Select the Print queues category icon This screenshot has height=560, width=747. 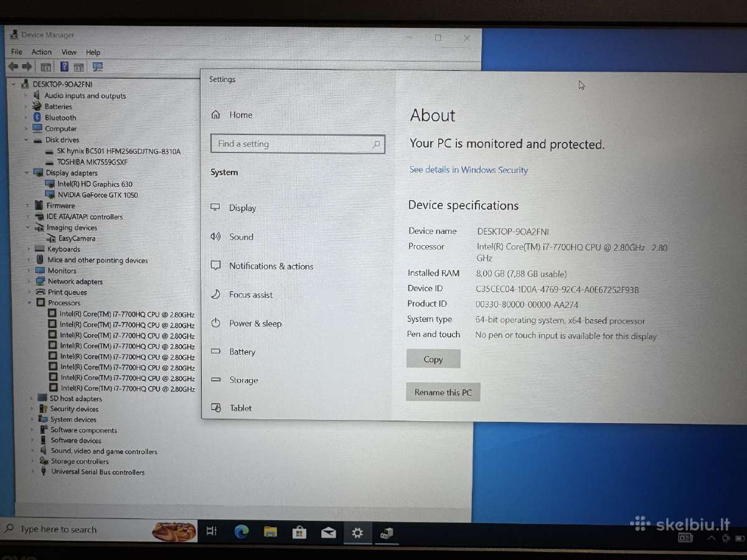(x=42, y=292)
